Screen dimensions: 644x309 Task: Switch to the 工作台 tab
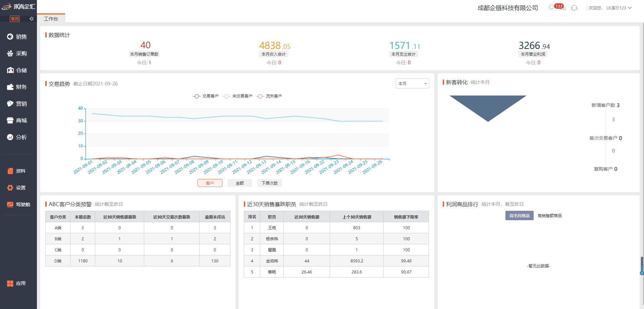pos(51,19)
